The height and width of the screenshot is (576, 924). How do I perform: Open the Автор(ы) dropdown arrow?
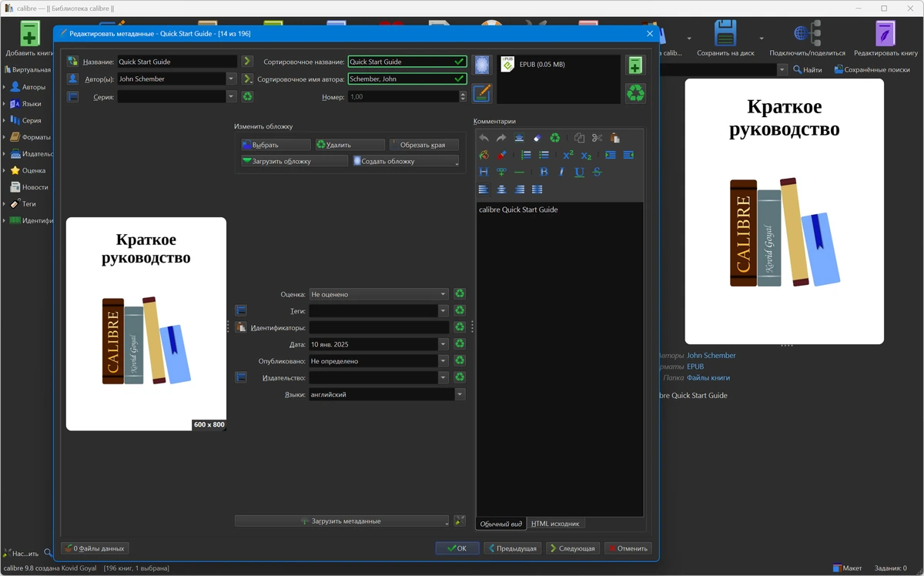pyautogui.click(x=231, y=79)
